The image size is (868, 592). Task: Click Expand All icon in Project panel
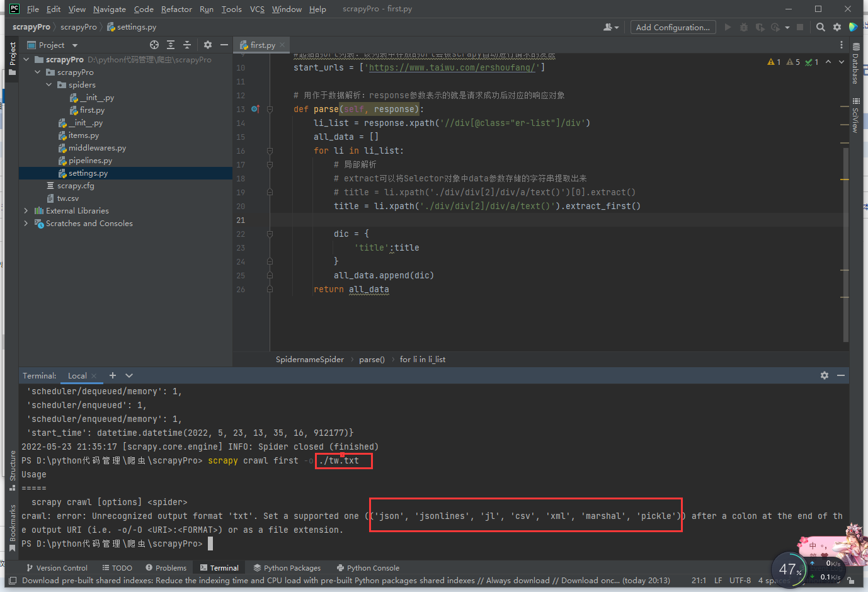pyautogui.click(x=171, y=45)
